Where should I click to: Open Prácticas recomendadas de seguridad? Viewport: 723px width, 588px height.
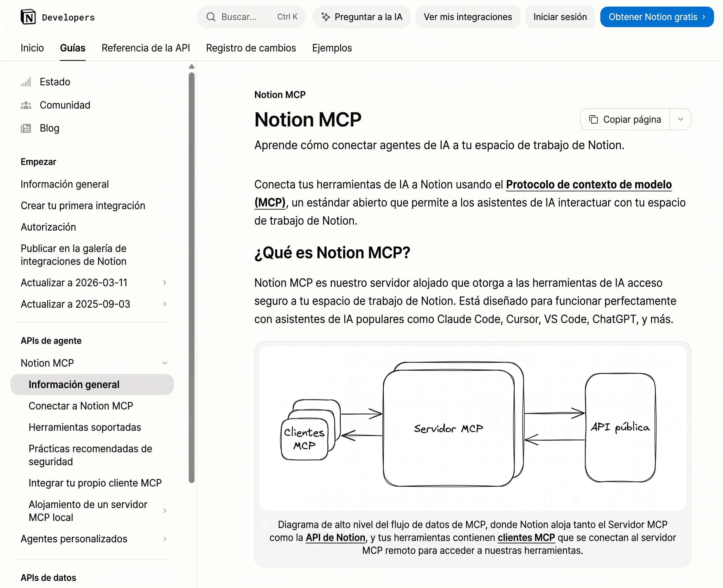pyautogui.click(x=90, y=455)
